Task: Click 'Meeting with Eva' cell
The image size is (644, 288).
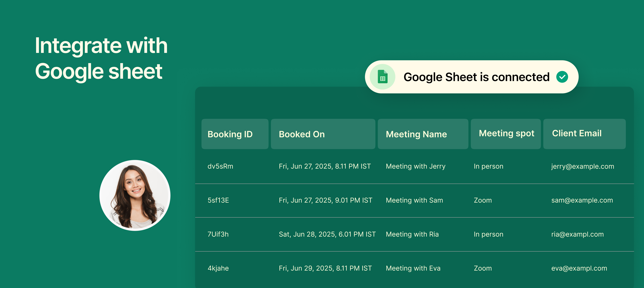Action: click(413, 268)
